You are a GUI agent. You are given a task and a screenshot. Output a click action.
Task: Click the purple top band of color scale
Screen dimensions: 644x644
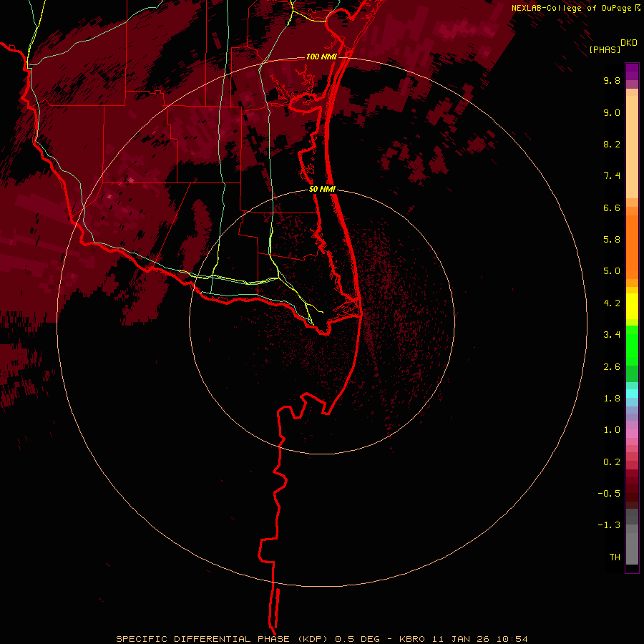632,72
